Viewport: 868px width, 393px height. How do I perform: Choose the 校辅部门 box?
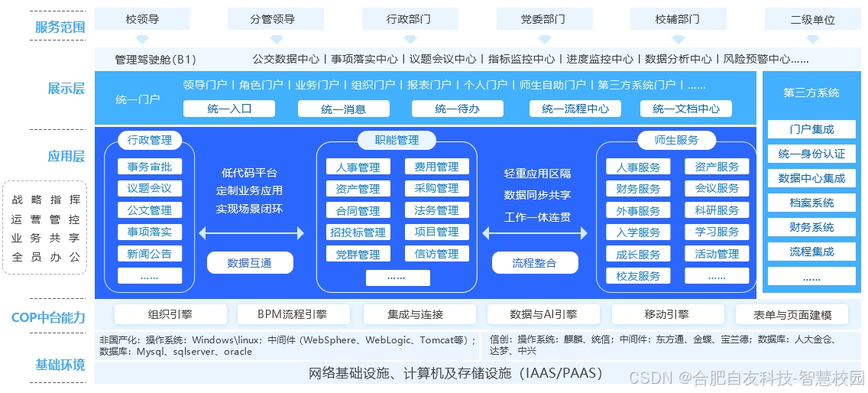(677, 19)
